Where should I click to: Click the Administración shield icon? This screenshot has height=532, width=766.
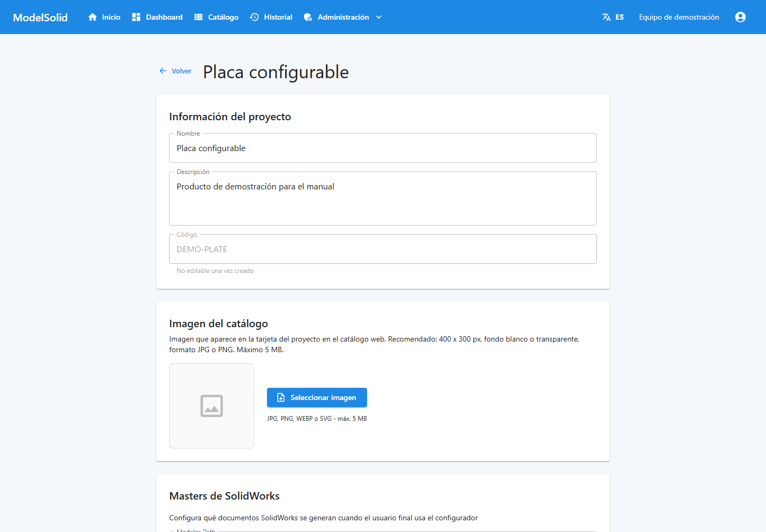coord(308,17)
